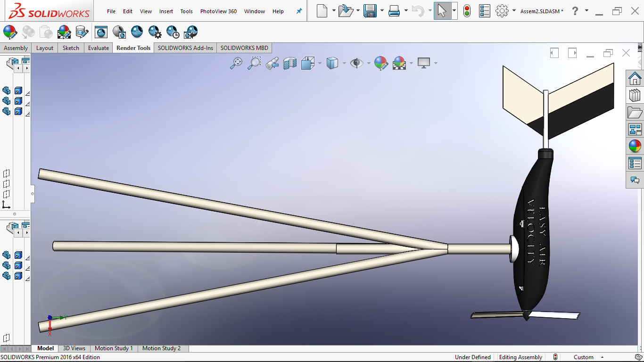
Task: Click the Recall Last Render icon
Action: pyautogui.click(x=190, y=32)
